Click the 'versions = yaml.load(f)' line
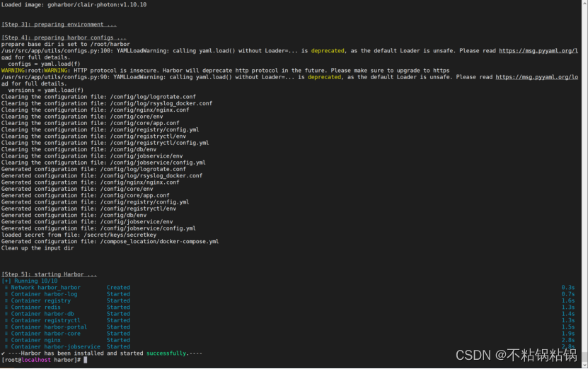 pyautogui.click(x=45, y=90)
